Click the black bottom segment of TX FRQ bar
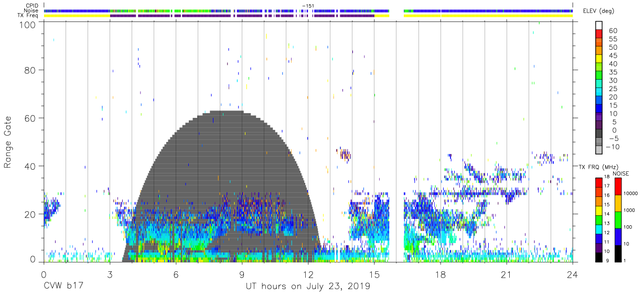The height and width of the screenshot is (297, 644). [599, 256]
